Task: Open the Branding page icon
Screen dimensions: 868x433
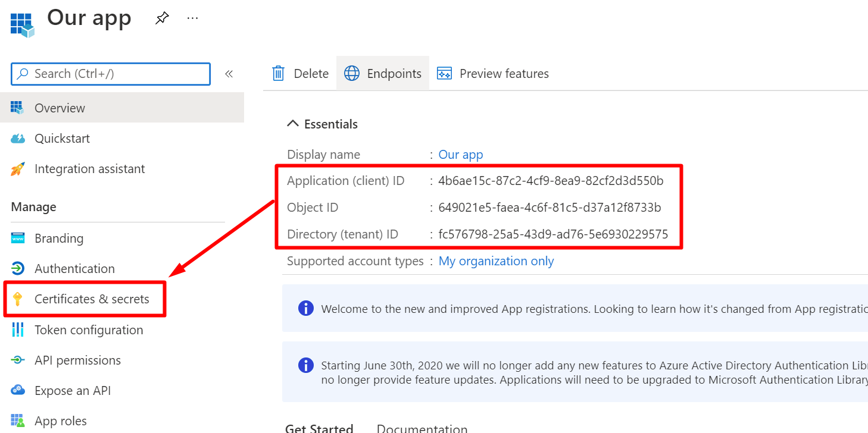Action: coord(18,239)
